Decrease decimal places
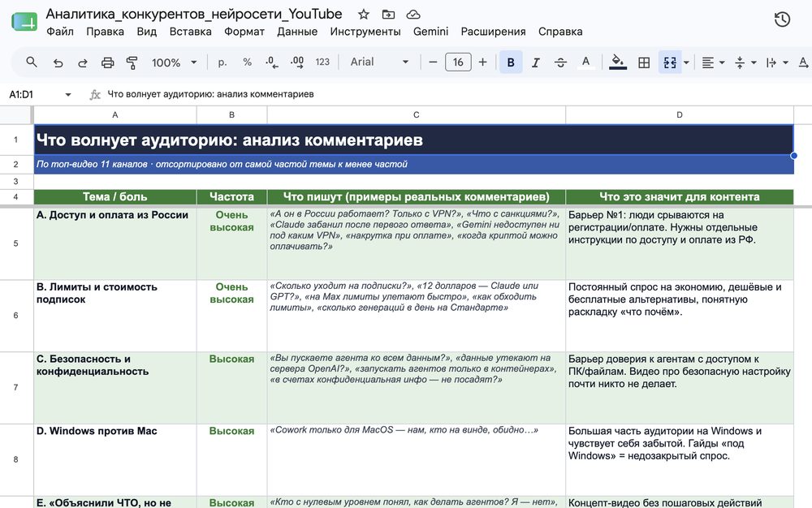 (x=272, y=62)
